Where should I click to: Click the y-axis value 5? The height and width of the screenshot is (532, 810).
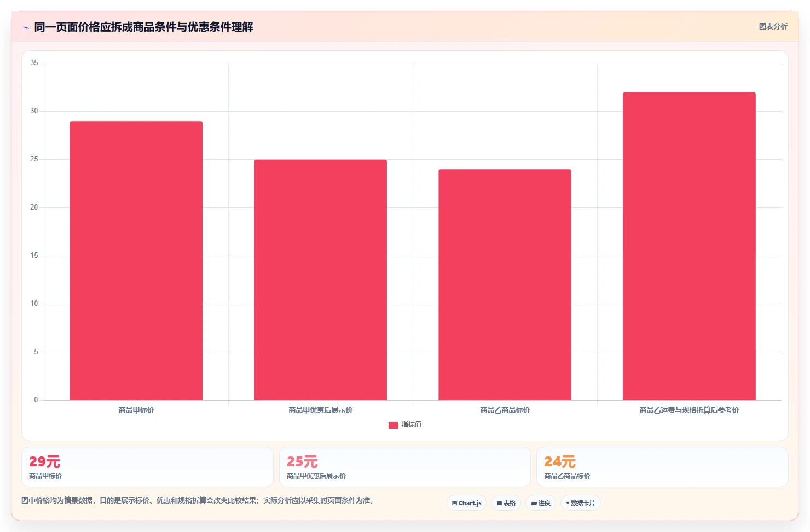36,352
